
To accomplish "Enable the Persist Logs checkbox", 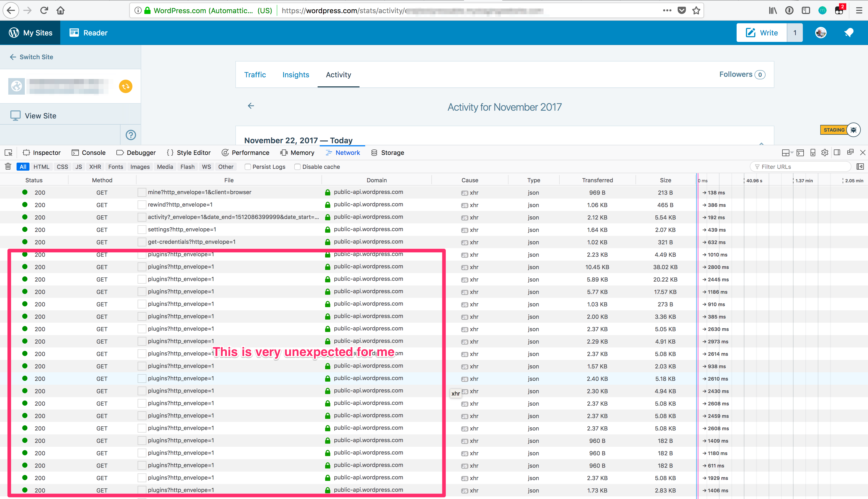I will [x=248, y=167].
